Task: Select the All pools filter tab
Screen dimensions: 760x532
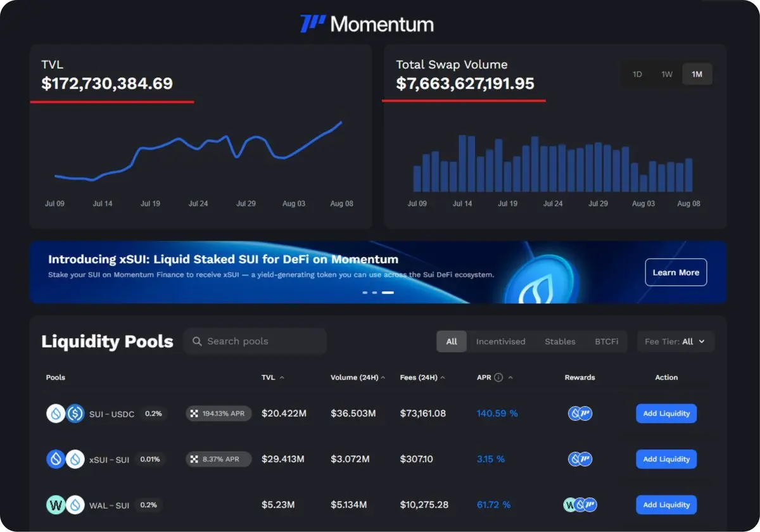Action: (452, 341)
